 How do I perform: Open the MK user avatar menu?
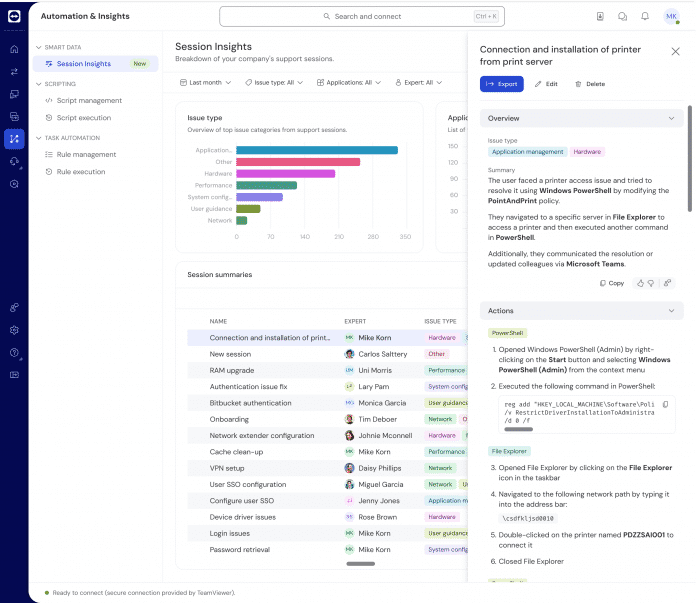point(671,17)
